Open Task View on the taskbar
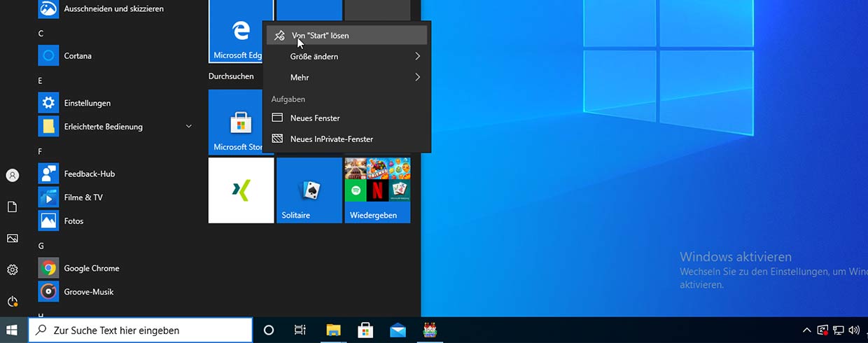The height and width of the screenshot is (343, 868). pos(300,330)
